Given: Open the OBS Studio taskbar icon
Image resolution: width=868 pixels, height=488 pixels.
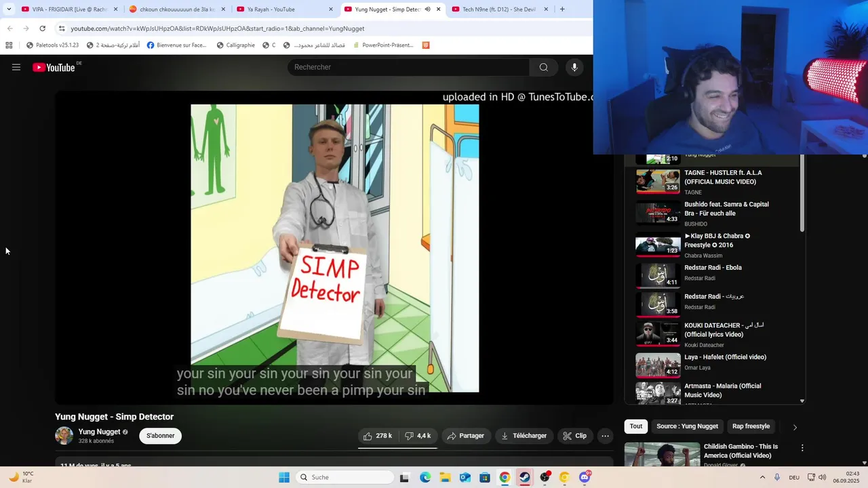Looking at the screenshot, I should 545,477.
